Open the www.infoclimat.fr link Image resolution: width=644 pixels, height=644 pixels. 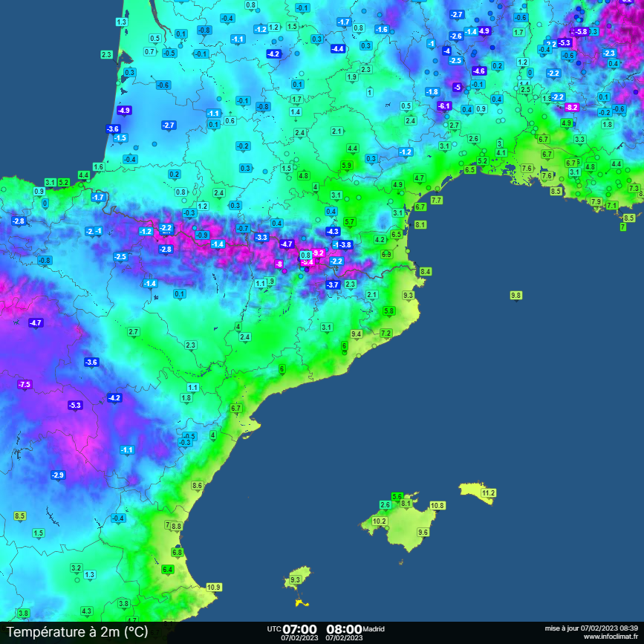pyautogui.click(x=611, y=637)
